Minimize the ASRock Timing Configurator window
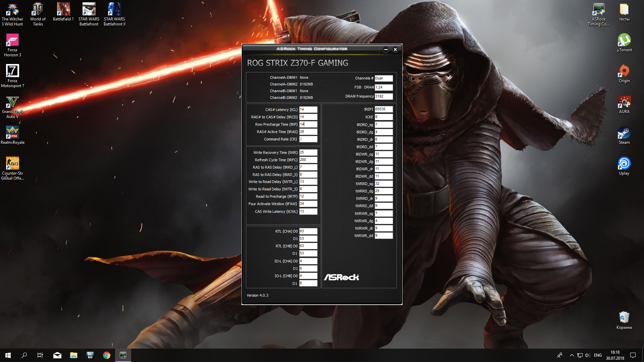This screenshot has width=644, height=362. pyautogui.click(x=386, y=50)
